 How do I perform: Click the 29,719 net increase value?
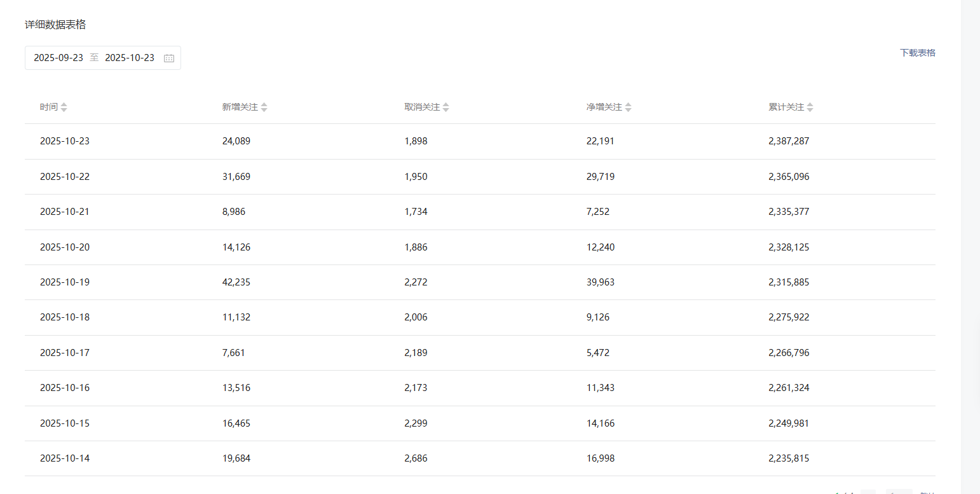[x=601, y=177]
